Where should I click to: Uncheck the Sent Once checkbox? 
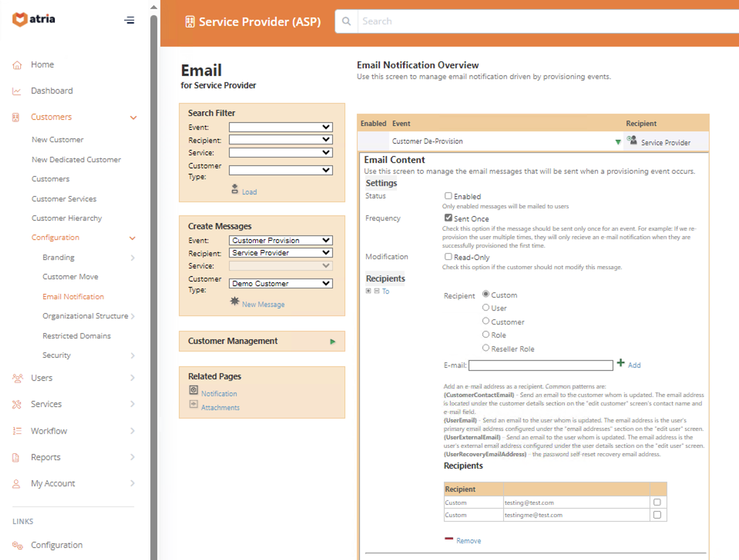[x=448, y=218]
